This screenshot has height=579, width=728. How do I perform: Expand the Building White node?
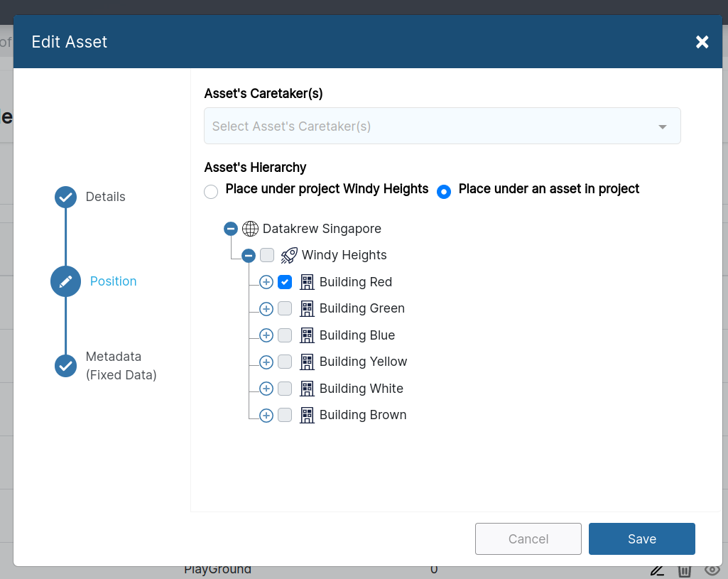[x=266, y=389]
